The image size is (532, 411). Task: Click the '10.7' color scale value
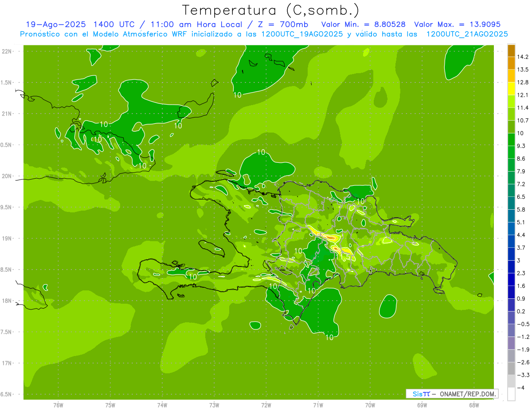(522, 121)
